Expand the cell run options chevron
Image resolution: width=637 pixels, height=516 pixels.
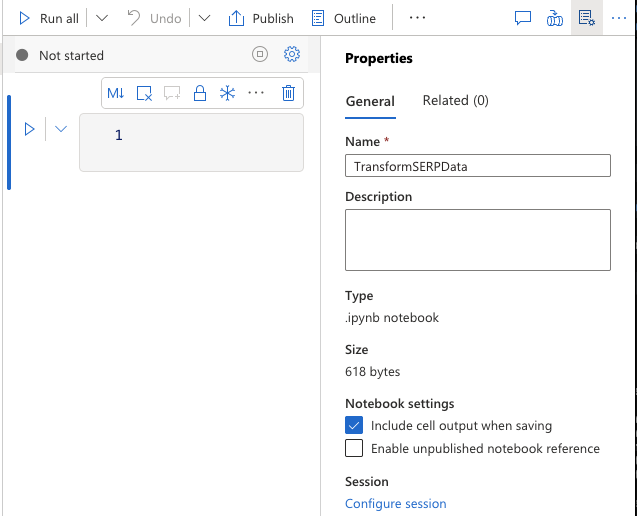(61, 129)
